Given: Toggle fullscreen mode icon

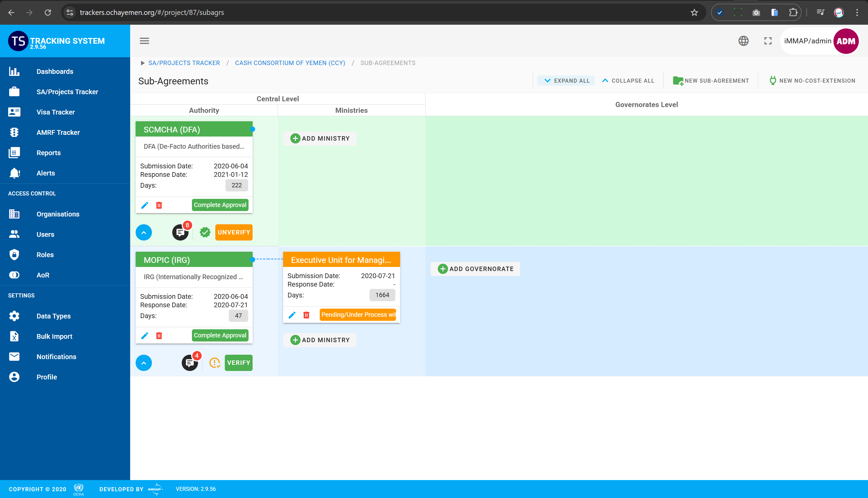Looking at the screenshot, I should click(768, 41).
